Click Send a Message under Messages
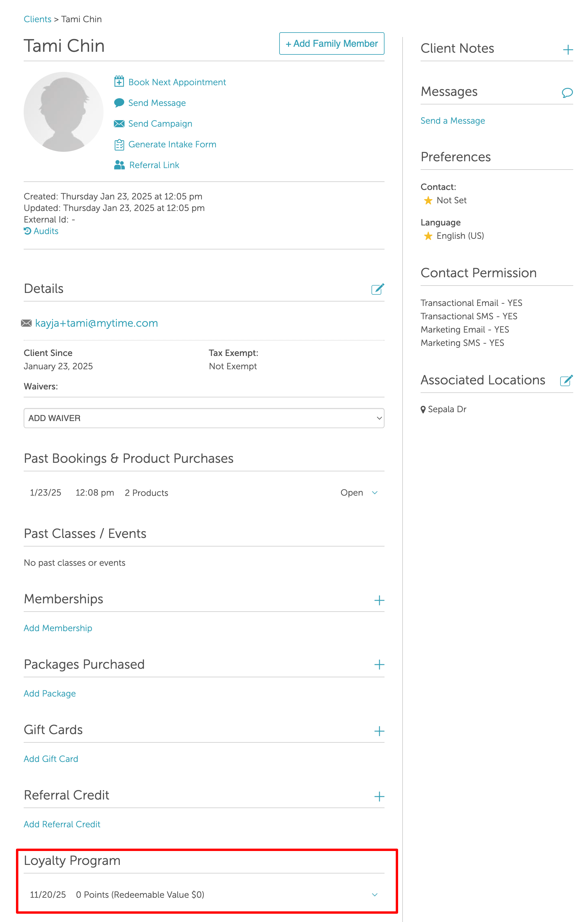 coord(453,121)
